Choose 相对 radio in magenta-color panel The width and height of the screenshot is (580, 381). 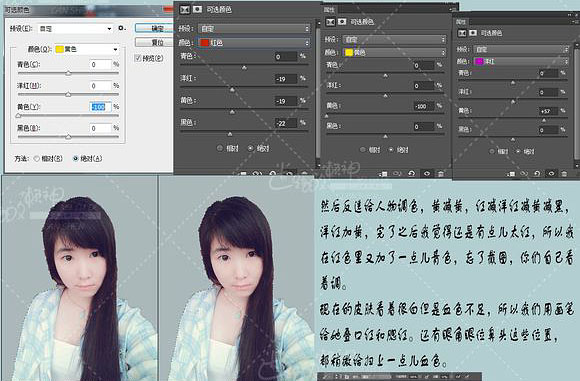click(492, 151)
